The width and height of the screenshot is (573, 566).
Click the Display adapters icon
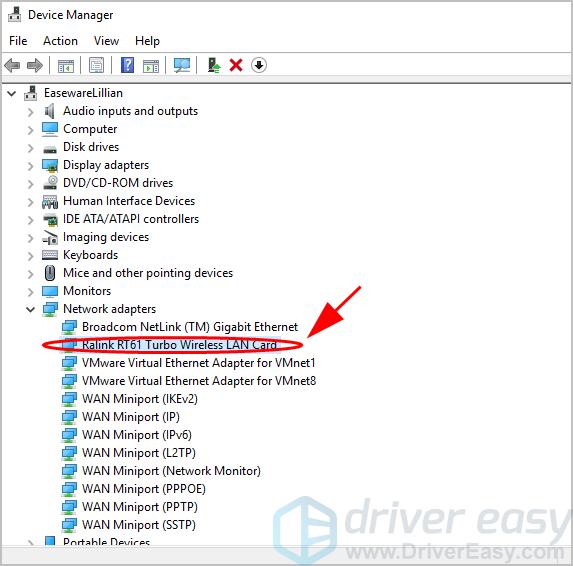[x=50, y=166]
